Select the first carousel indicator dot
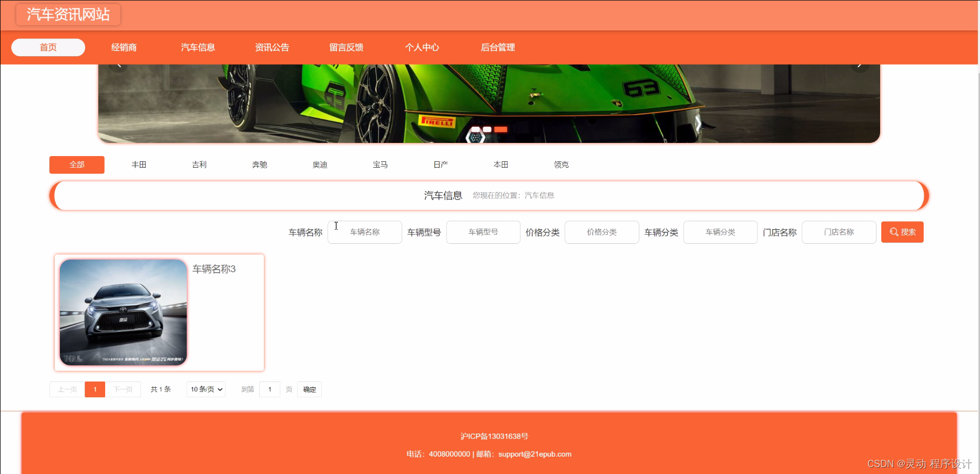Screen dimensions: 980x474 [x=475, y=129]
